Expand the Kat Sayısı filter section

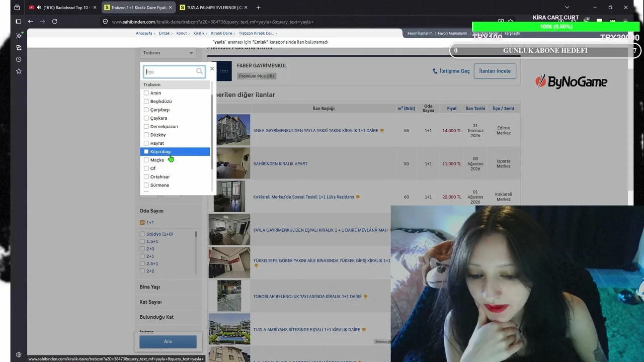(151, 302)
